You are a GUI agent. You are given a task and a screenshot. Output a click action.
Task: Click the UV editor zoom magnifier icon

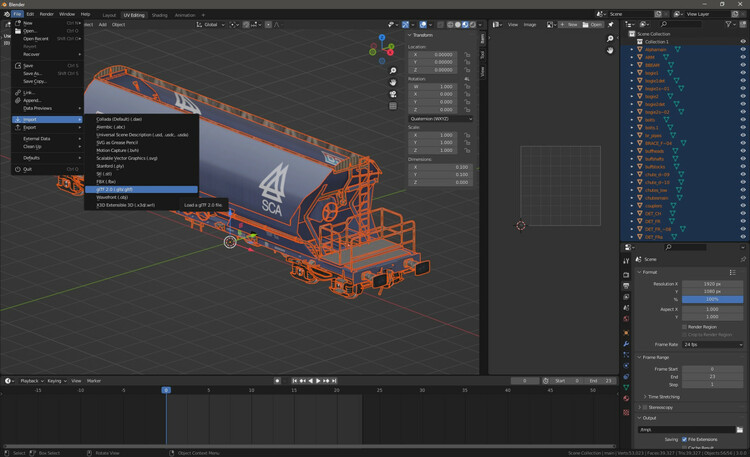[x=610, y=38]
